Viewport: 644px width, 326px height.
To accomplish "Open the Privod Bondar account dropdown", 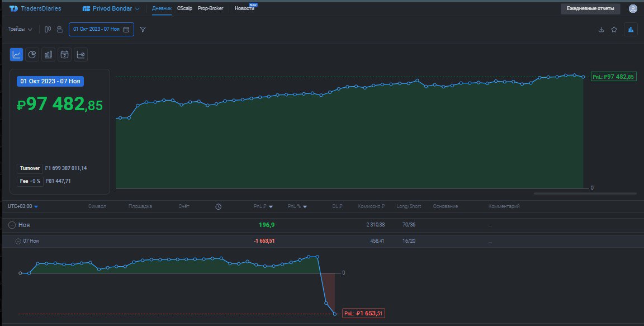I will coord(111,8).
